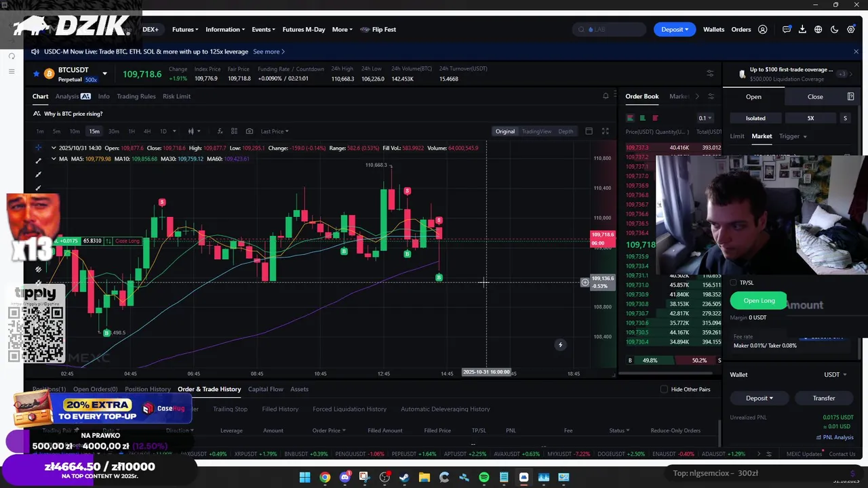Switch chart to TradingView mode

coord(536,131)
